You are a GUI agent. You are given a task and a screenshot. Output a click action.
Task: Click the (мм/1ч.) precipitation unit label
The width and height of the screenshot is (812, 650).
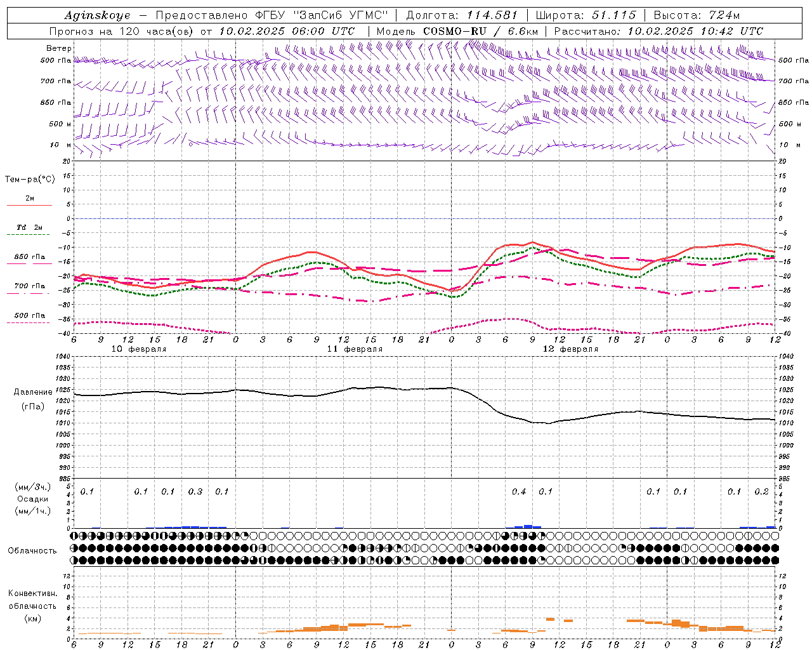32,511
